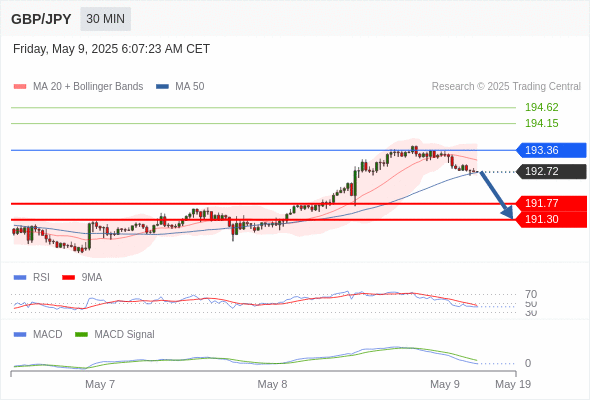Click the black 192.72 current price tag

coord(551,172)
